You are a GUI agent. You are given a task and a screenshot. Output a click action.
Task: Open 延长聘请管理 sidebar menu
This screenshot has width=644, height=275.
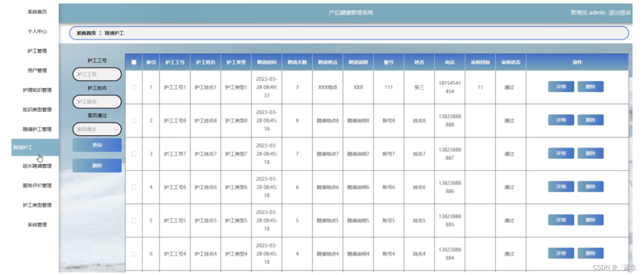pos(37,166)
